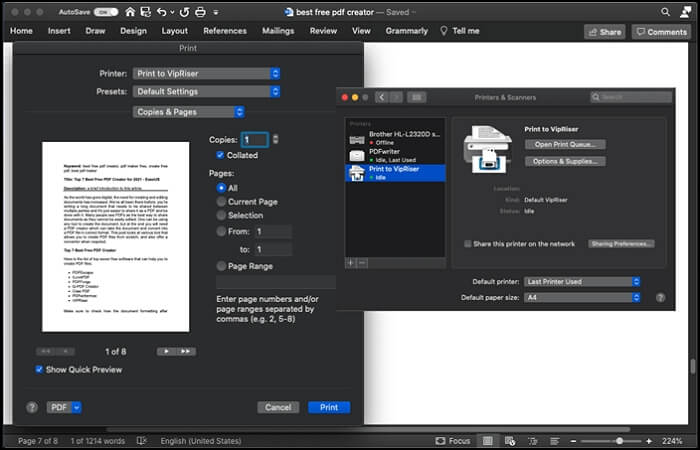This screenshot has width=700, height=450.
Task: Expand the Copies & Pages dropdown
Action: 189,112
